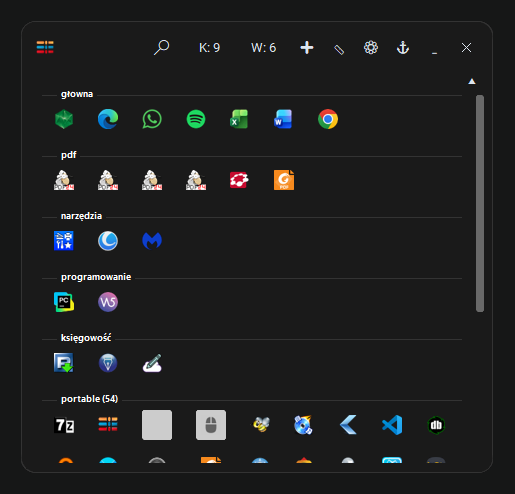
Task: Click the blank gray tile in portable
Action: (157, 425)
